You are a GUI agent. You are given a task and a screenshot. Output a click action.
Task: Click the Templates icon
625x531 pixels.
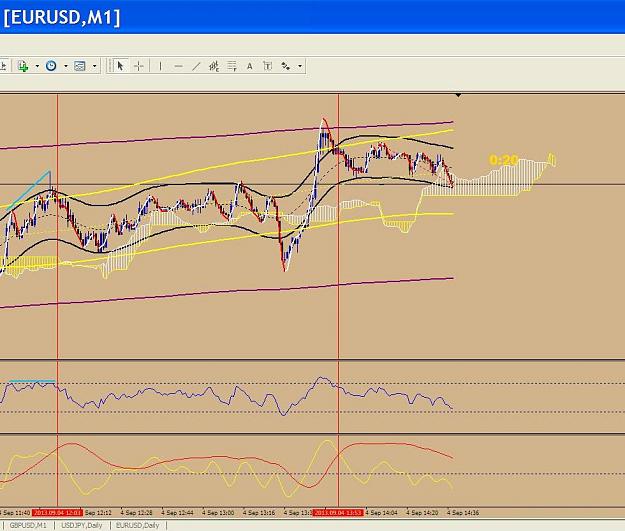coord(80,66)
